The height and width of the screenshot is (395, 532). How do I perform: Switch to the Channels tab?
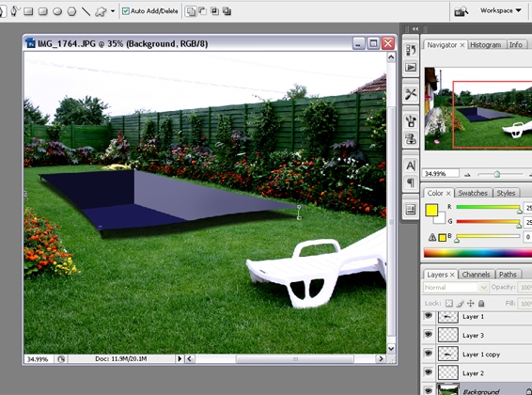pos(476,275)
